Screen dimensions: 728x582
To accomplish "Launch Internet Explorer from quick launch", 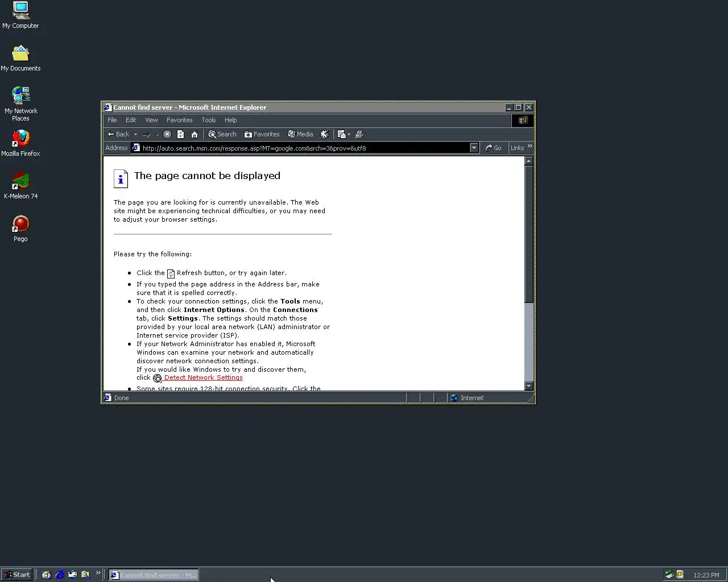I will point(59,575).
